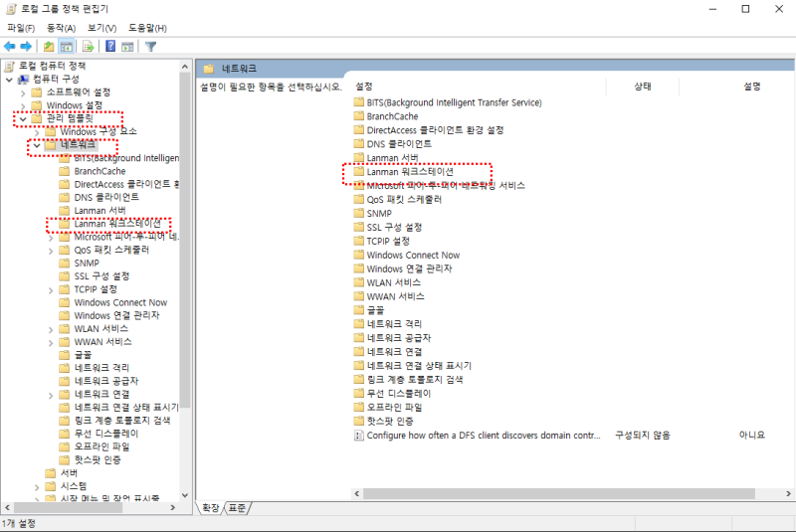Click the 구성되지 않음 state cell
Image resolution: width=796 pixels, height=532 pixels.
point(642,436)
